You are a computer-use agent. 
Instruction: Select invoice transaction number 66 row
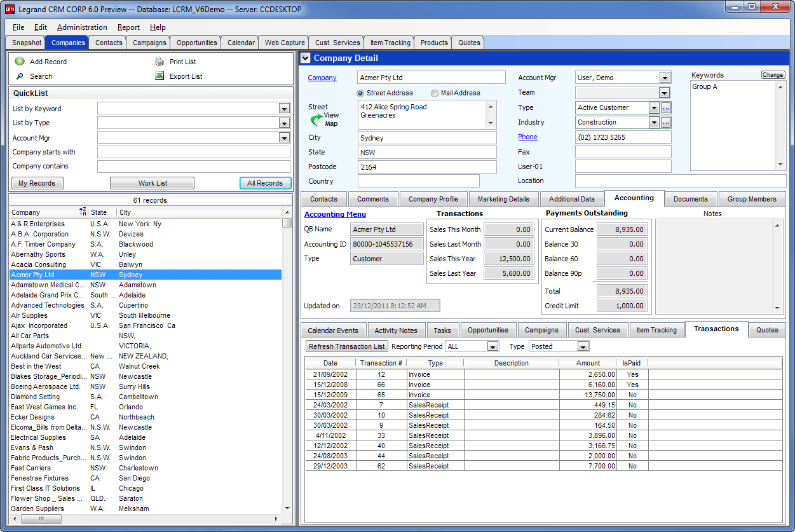coord(544,385)
